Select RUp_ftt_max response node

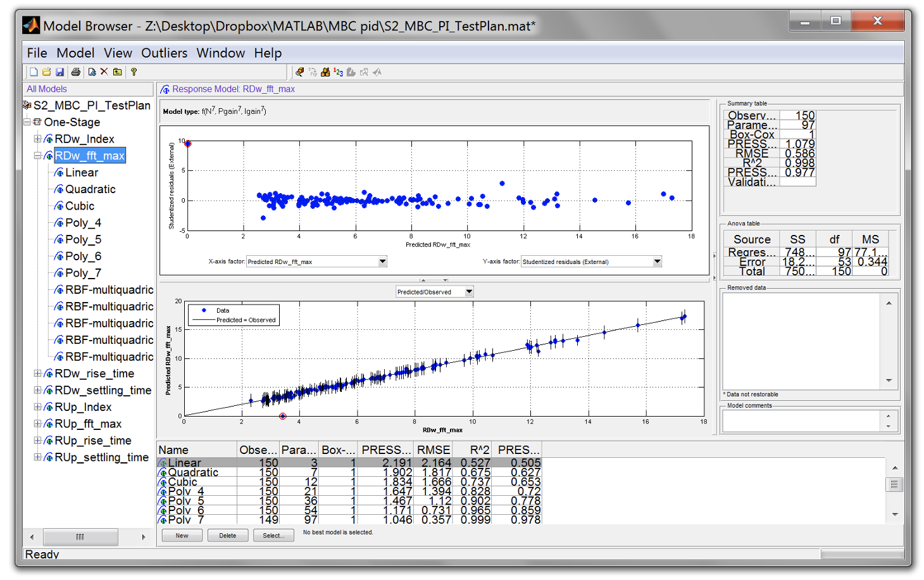point(88,424)
